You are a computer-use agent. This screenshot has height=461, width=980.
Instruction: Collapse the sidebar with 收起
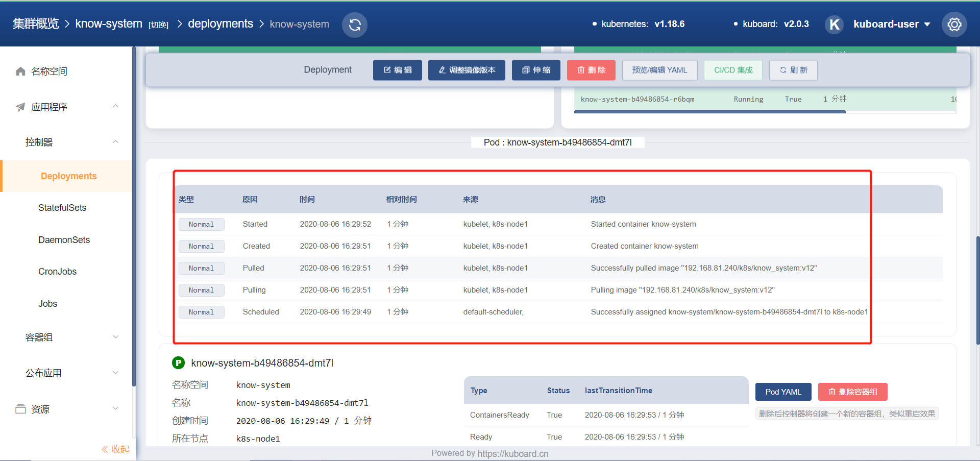[x=115, y=449]
